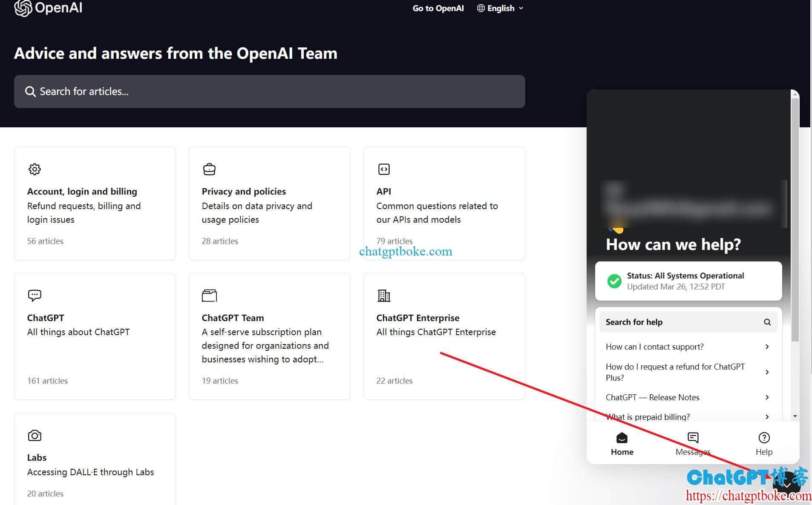The width and height of the screenshot is (812, 505).
Task: Focus the Search for articles field
Action: 269,92
